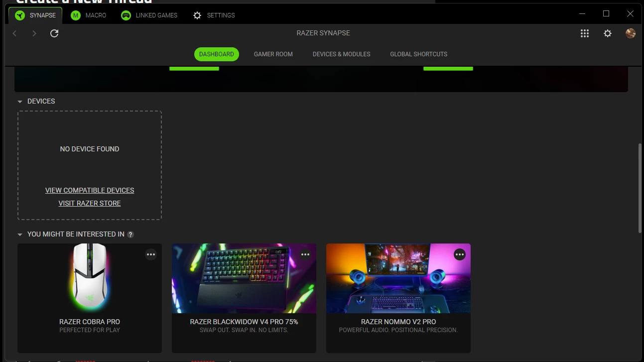Close the Razer Synapse window
This screenshot has width=644, height=362.
[630, 14]
